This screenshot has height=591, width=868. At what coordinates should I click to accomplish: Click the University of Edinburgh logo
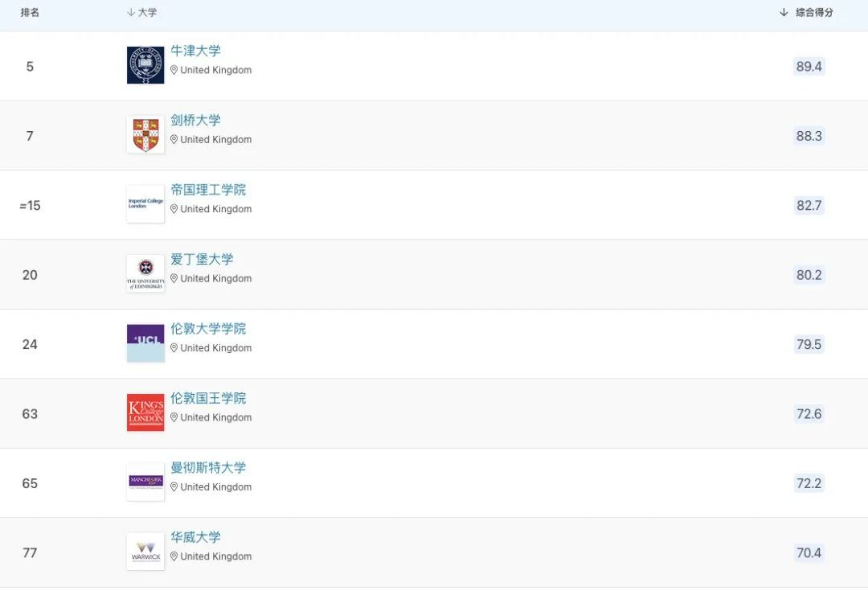coord(145,273)
